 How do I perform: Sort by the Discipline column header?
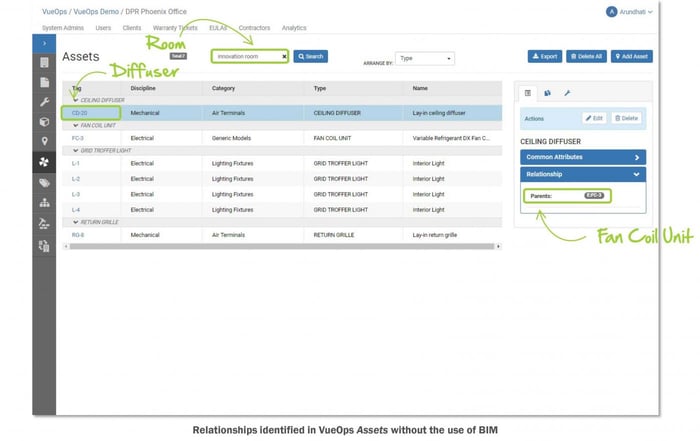coord(143,88)
